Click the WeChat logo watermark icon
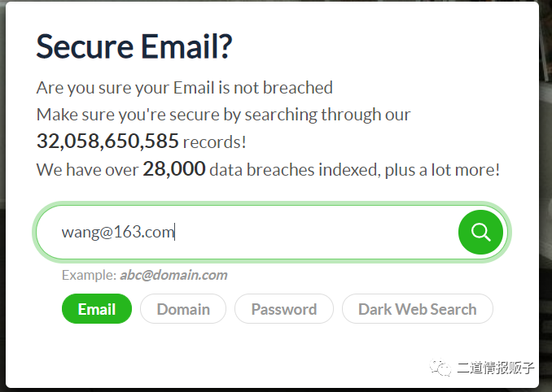Screen dimensions: 552x392 (440, 368)
